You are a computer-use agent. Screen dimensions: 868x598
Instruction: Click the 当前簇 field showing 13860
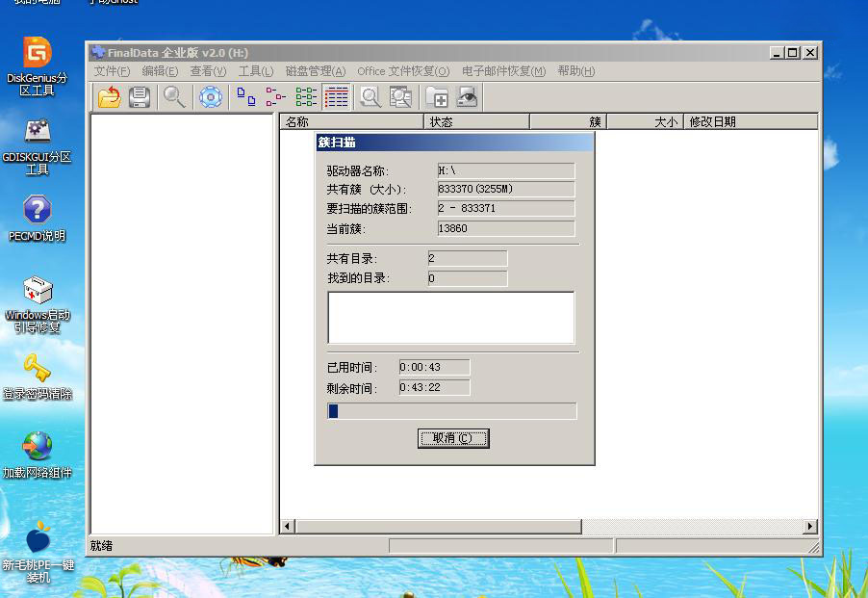pyautogui.click(x=506, y=228)
